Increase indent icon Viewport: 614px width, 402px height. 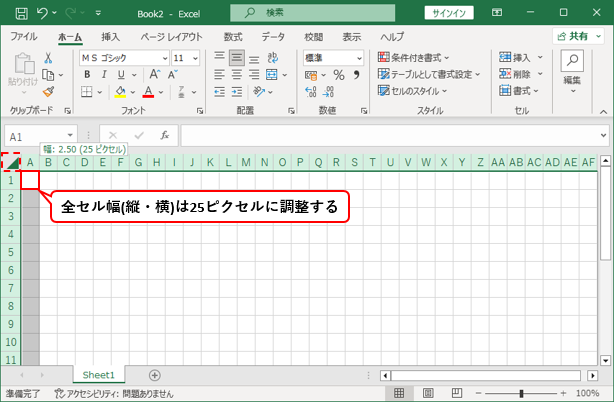[237, 92]
